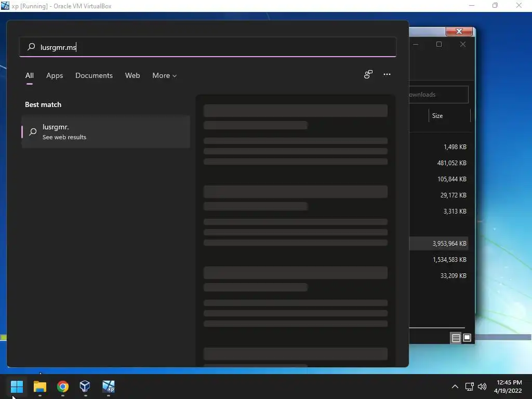Select the 1,534,583 KB file row
Image resolution: width=532 pixels, height=399 pixels.
438,260
